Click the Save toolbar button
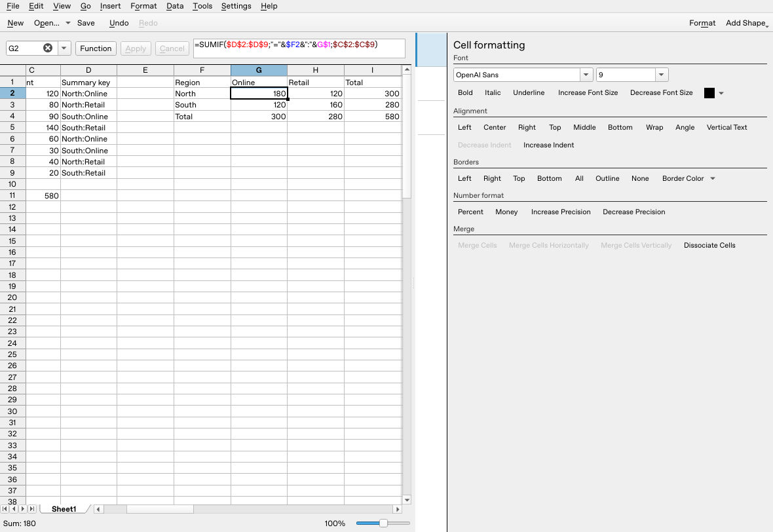773x532 pixels. (86, 23)
